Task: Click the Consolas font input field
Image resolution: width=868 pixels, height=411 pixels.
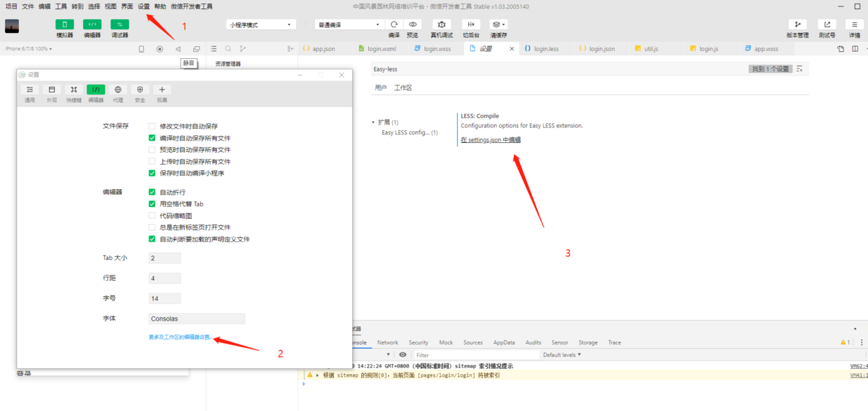Action: coord(197,319)
